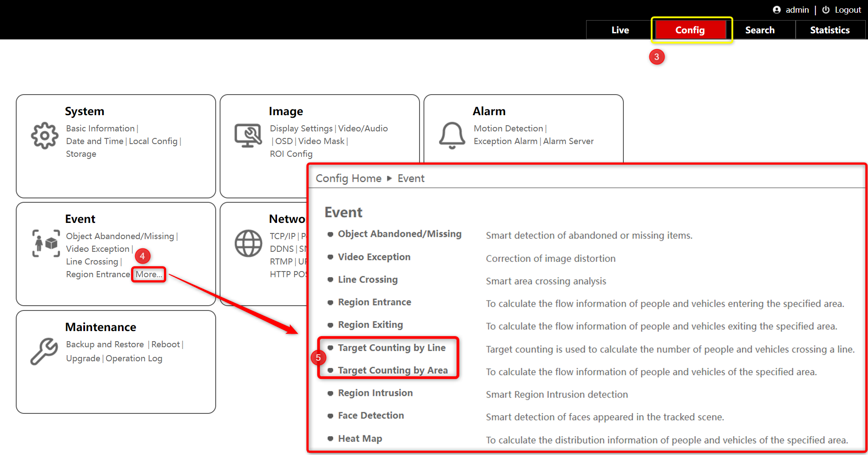The height and width of the screenshot is (455, 868).
Task: Switch to the Config tab
Action: [x=690, y=30]
